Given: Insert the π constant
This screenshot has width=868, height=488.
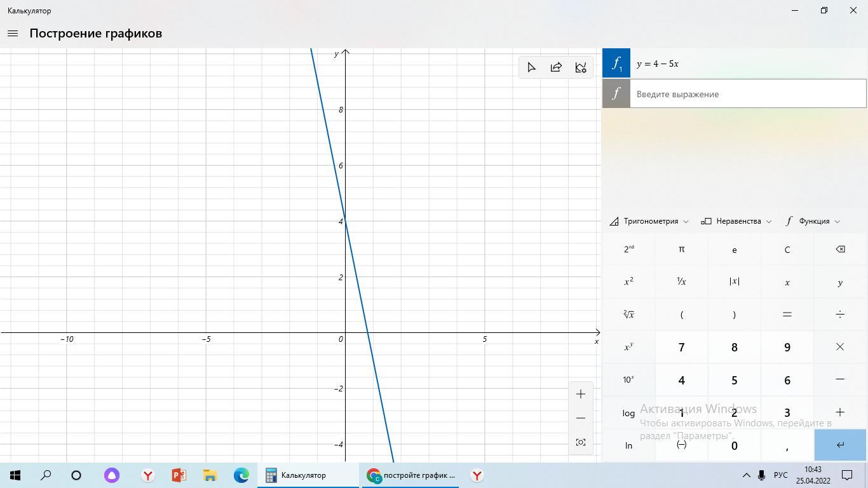Looking at the screenshot, I should pyautogui.click(x=681, y=249).
